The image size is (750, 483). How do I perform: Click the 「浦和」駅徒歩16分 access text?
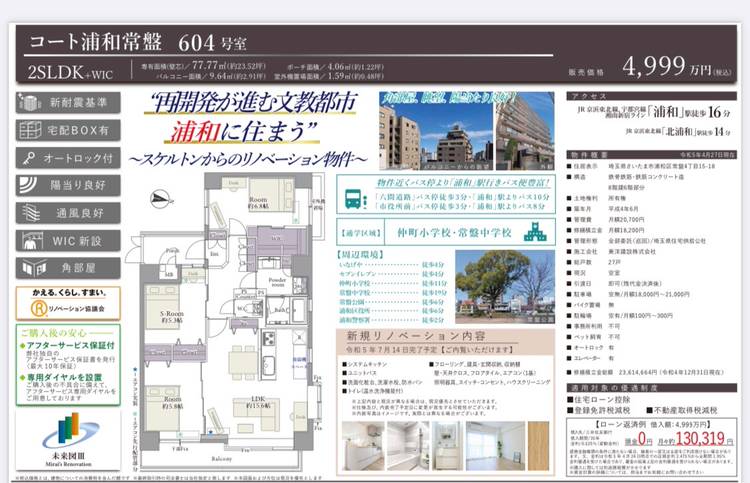point(654,112)
